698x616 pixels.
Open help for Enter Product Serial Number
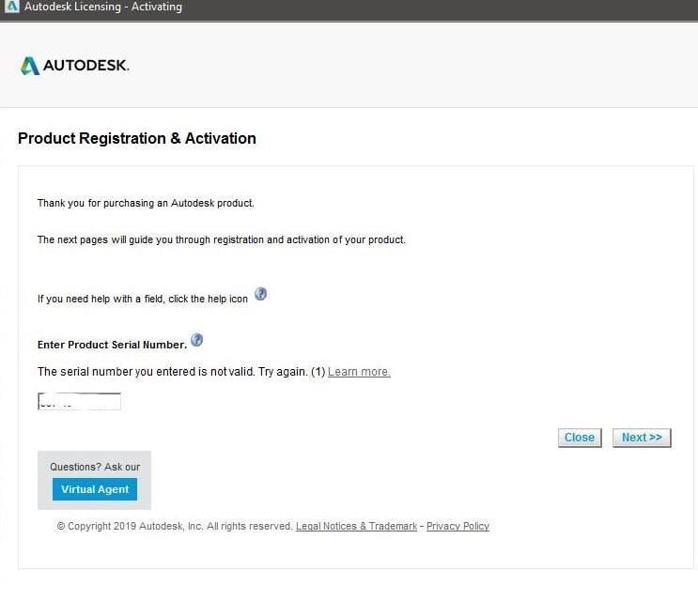pyautogui.click(x=196, y=340)
